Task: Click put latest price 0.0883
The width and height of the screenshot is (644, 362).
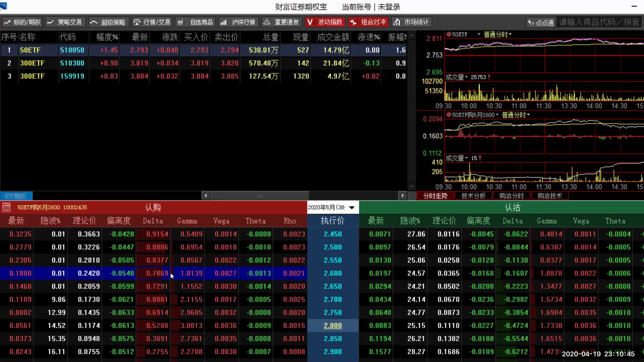Action: pos(380,325)
